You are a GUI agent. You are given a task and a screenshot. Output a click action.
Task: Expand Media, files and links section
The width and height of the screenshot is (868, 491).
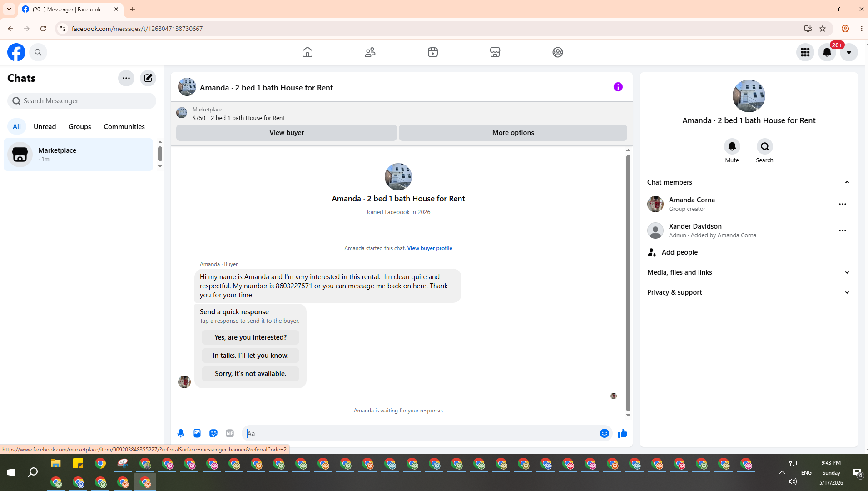pyautogui.click(x=749, y=272)
